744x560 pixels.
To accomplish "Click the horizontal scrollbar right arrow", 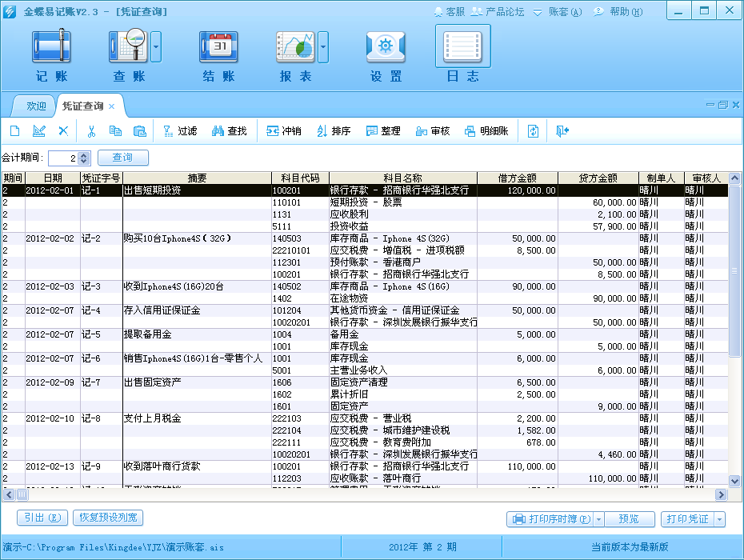I will click(722, 495).
